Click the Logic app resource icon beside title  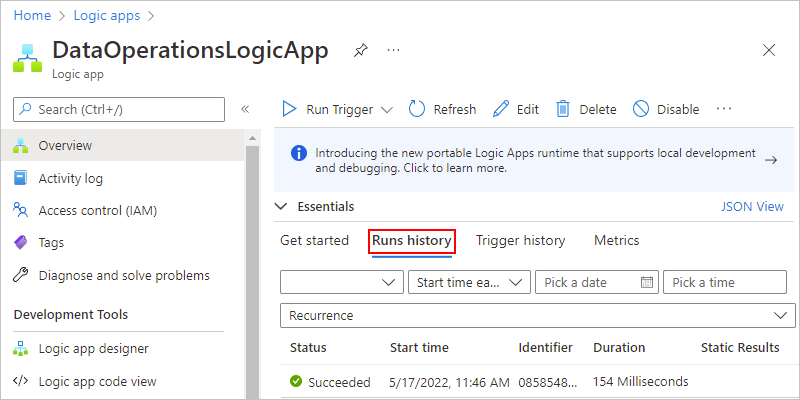(28, 58)
